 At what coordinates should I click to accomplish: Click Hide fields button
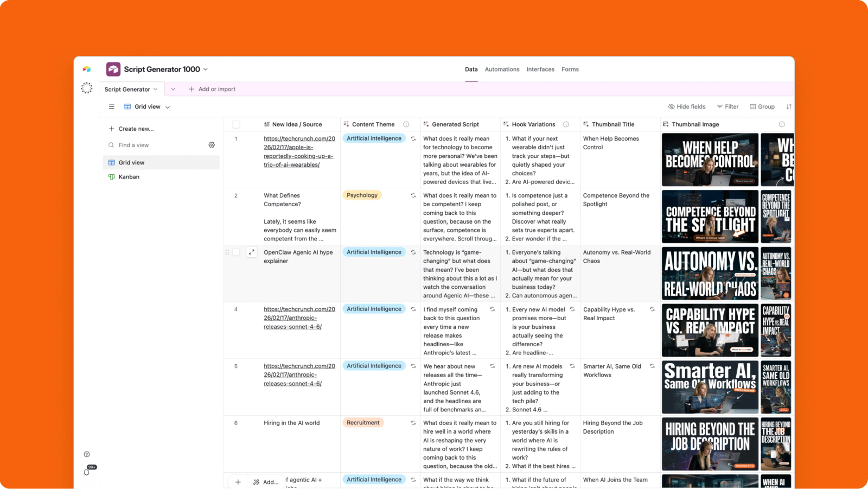(687, 107)
